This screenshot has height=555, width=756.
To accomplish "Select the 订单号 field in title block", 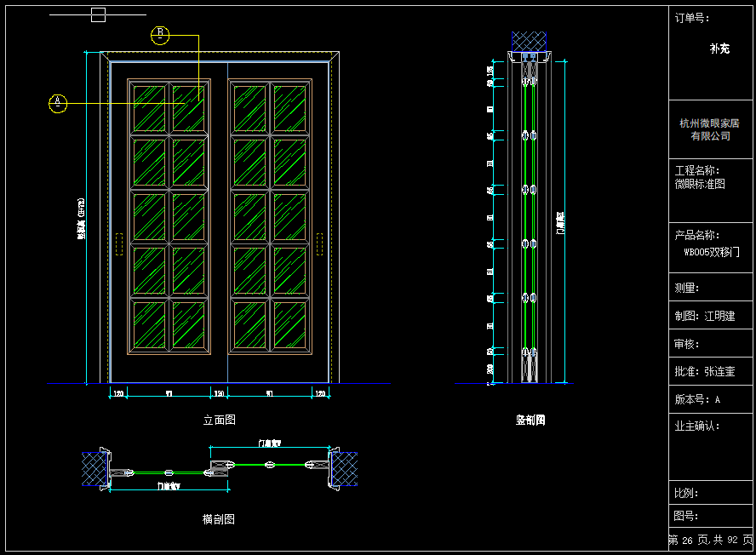I will tap(691, 17).
